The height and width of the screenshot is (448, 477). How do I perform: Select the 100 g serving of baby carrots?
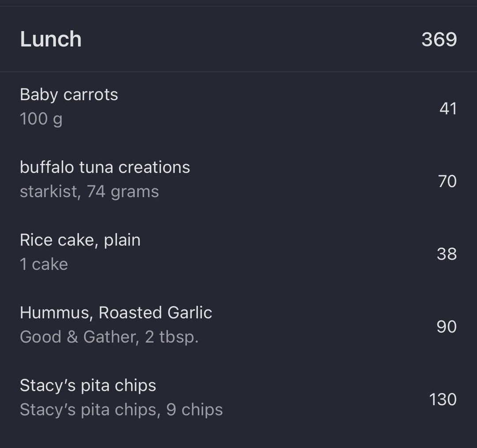tap(41, 119)
